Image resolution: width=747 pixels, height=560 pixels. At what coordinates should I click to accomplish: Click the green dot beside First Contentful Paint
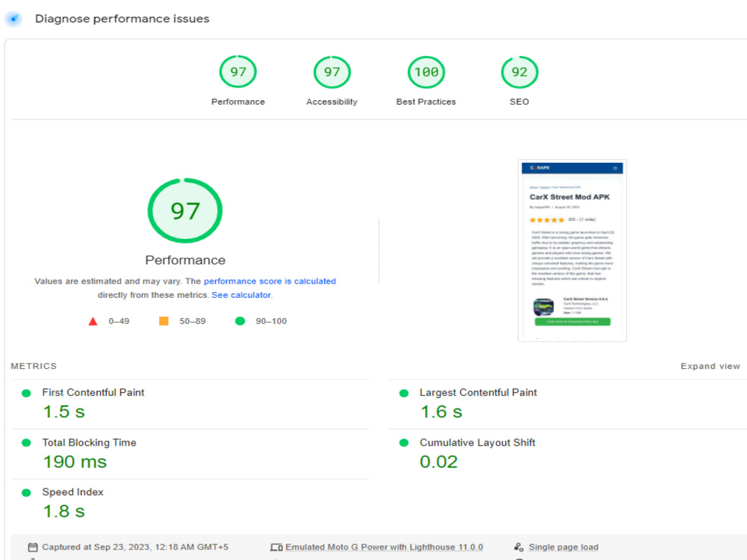[26, 393]
